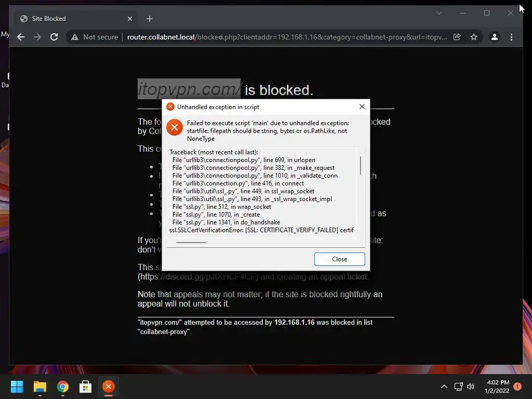Click the Chrome taskbar icon
The width and height of the screenshot is (532, 399).
[63, 387]
